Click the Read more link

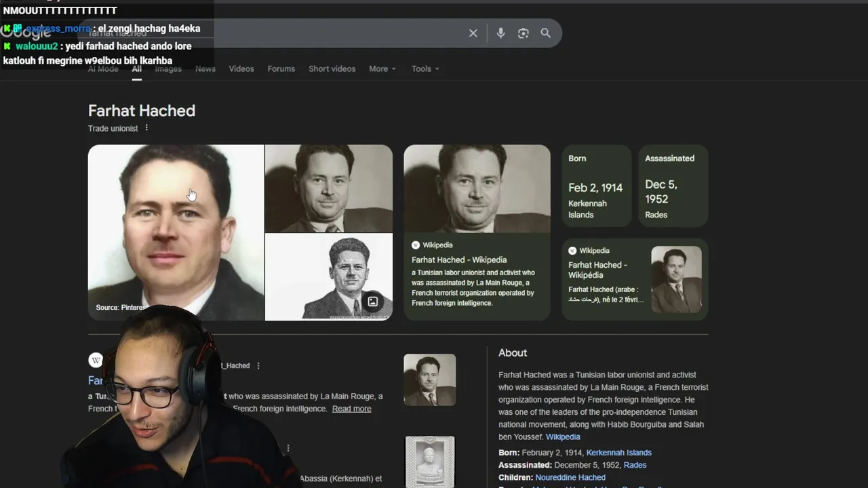click(x=351, y=409)
